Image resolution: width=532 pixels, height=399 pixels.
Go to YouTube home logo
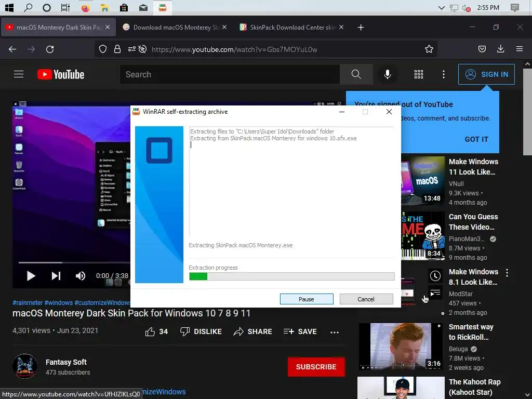point(61,74)
